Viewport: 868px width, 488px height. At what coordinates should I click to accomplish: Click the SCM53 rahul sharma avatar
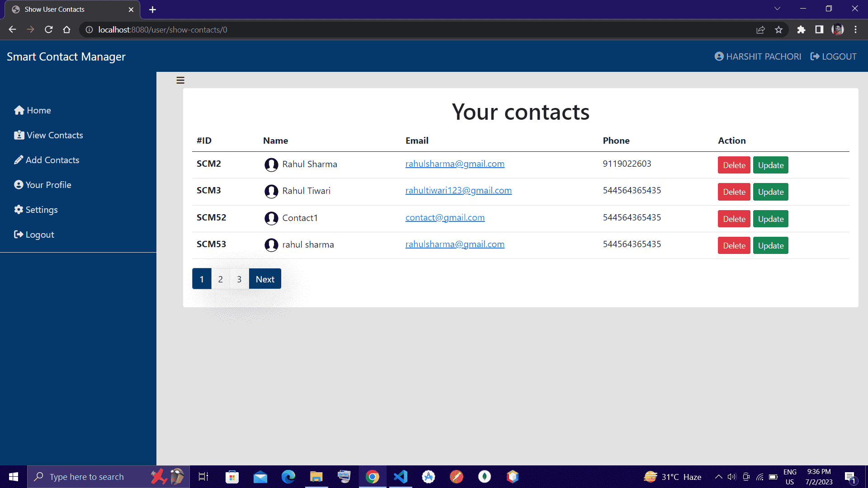271,245
